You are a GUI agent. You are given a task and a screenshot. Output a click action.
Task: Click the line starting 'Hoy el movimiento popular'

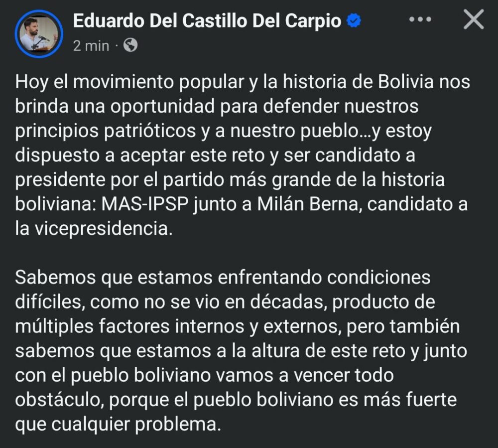click(243, 82)
